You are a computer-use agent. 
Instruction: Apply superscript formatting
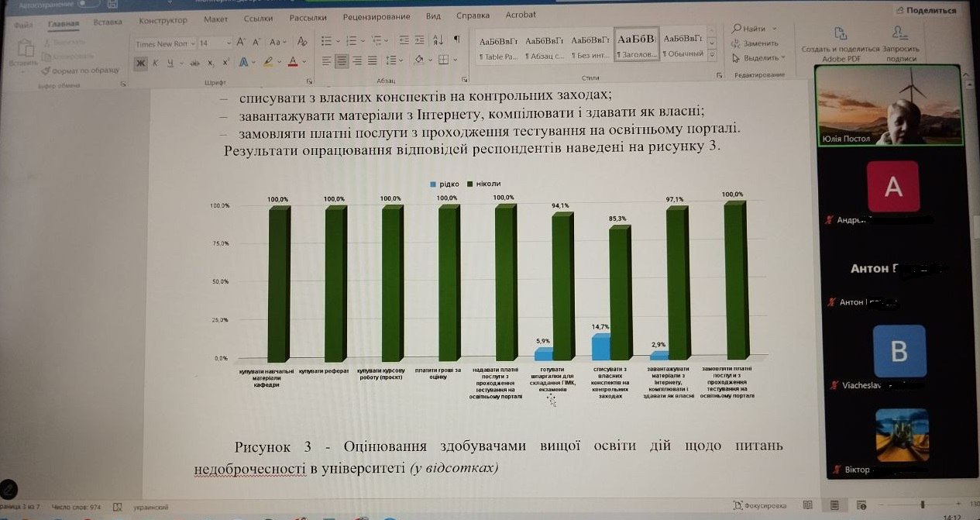[x=226, y=63]
